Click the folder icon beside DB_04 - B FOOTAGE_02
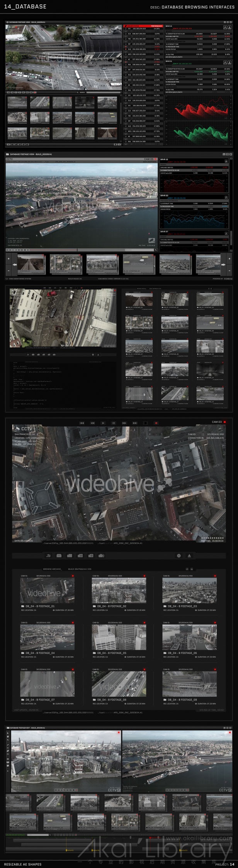The height and width of the screenshot is (868, 238). click(x=94, y=606)
